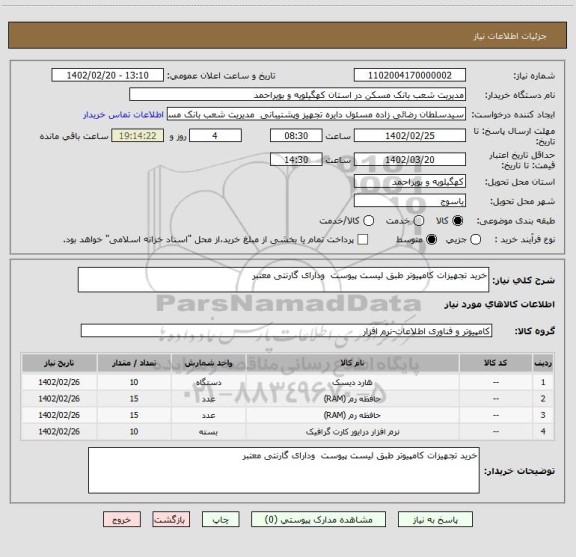This screenshot has height=557, width=576.
Task: Click نرم افزار درایور کارت گرافیک item
Action: pos(352,432)
